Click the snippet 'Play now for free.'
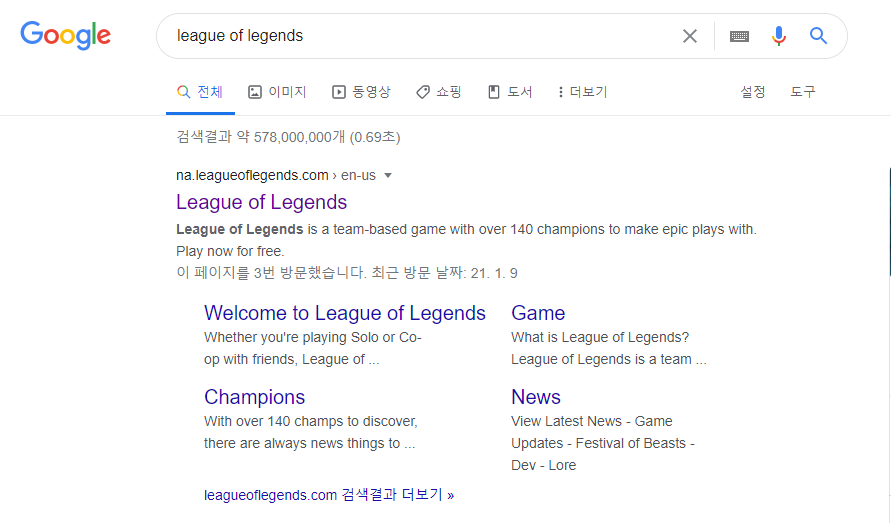The image size is (891, 523). pyautogui.click(x=230, y=251)
